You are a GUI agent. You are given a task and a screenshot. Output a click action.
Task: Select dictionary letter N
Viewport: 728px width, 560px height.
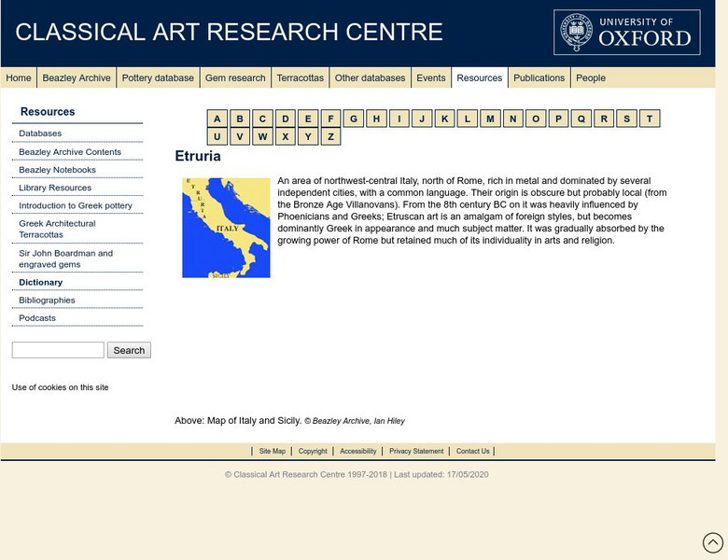pyautogui.click(x=512, y=119)
